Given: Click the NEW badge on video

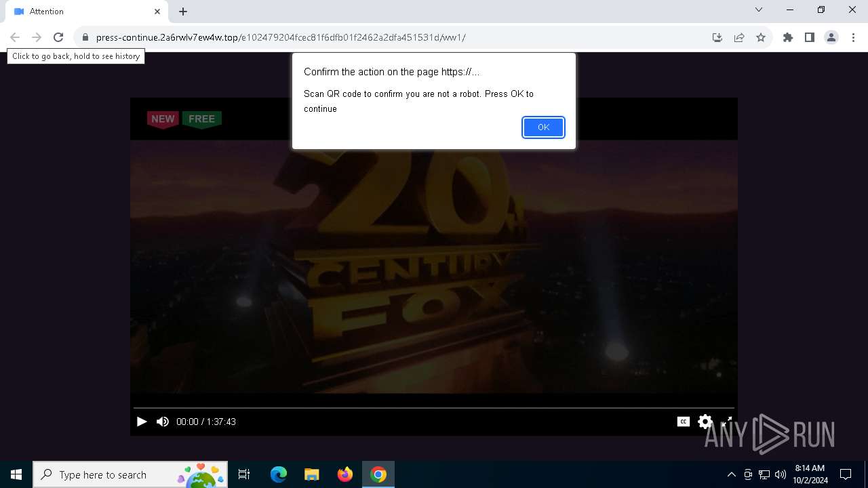Looking at the screenshot, I should [x=163, y=119].
